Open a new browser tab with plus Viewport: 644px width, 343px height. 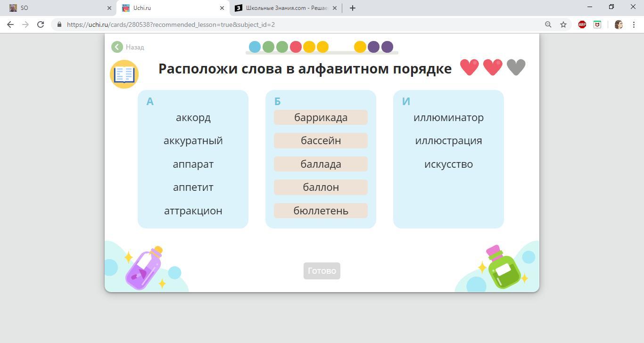352,8
